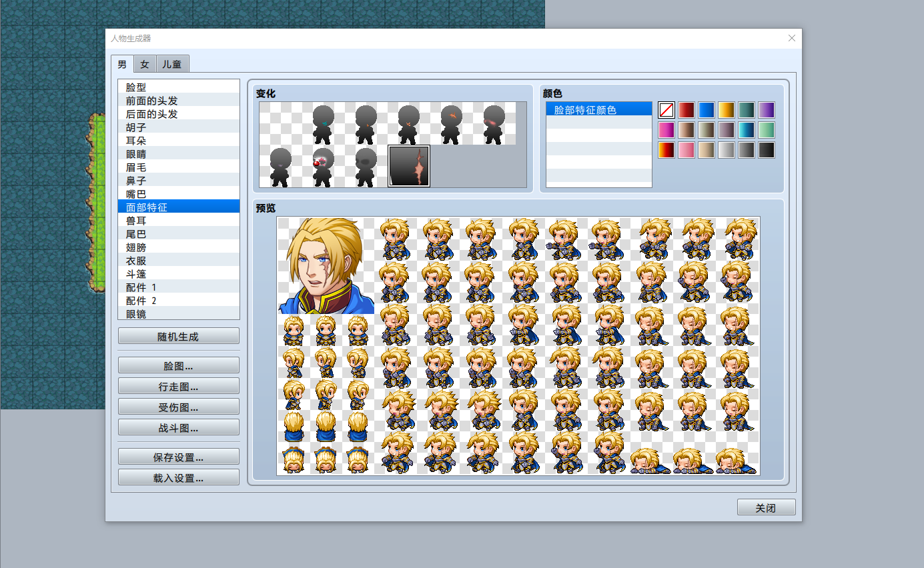Choose the empty blank variation cell

tap(281, 123)
